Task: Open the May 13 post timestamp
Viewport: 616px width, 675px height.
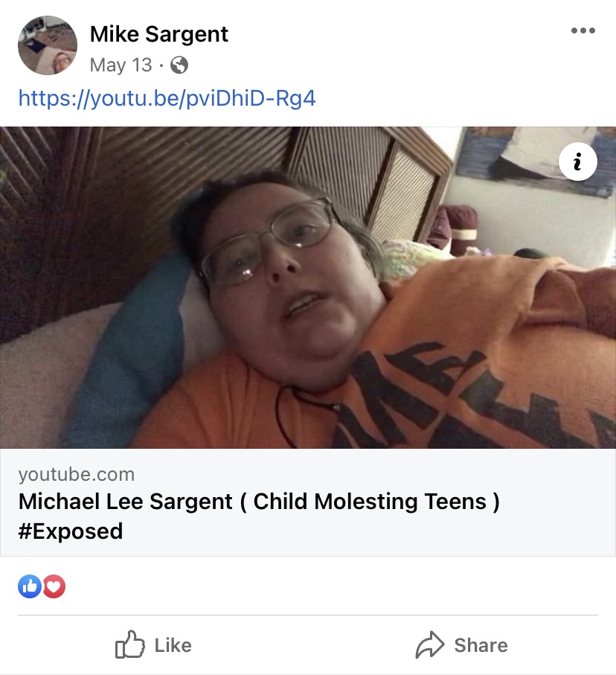Action: [121, 65]
